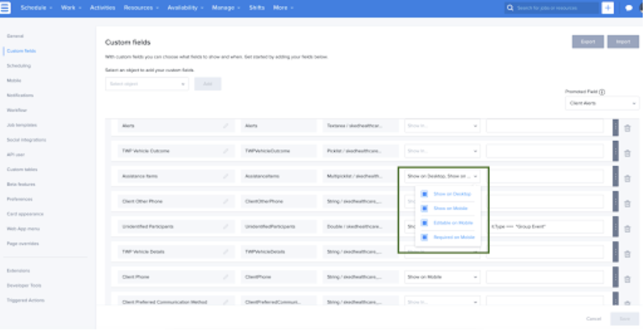Open General settings in sidebar

(15, 36)
